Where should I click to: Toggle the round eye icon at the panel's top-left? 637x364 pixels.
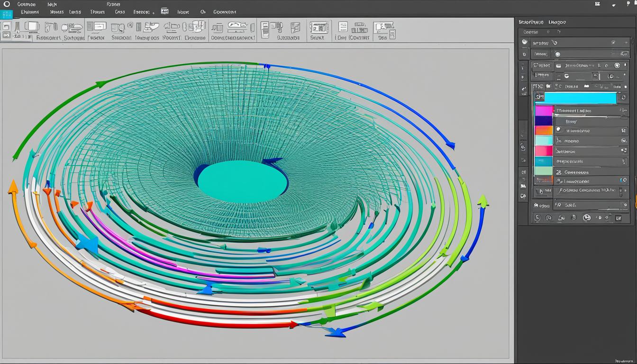coord(525,42)
